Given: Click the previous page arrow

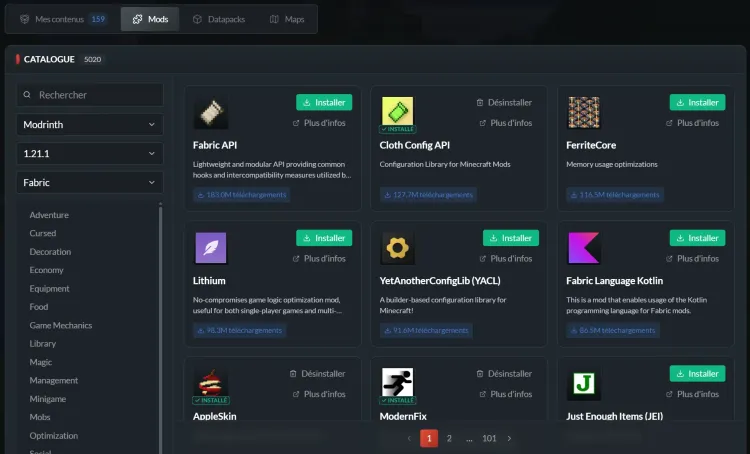Looking at the screenshot, I should click(x=409, y=438).
